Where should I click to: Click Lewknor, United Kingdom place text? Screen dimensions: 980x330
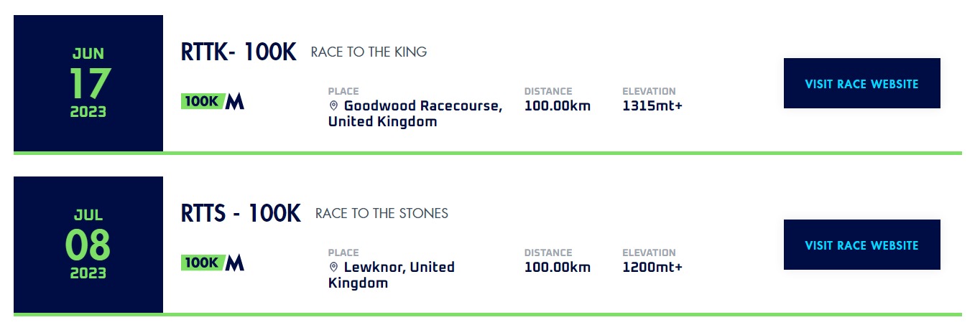coord(392,275)
